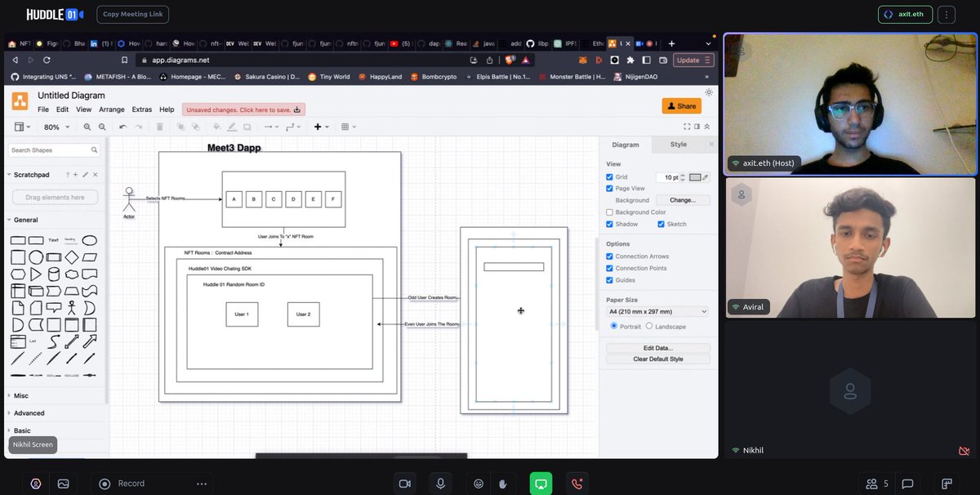Open the Arrange menu

[x=112, y=109]
